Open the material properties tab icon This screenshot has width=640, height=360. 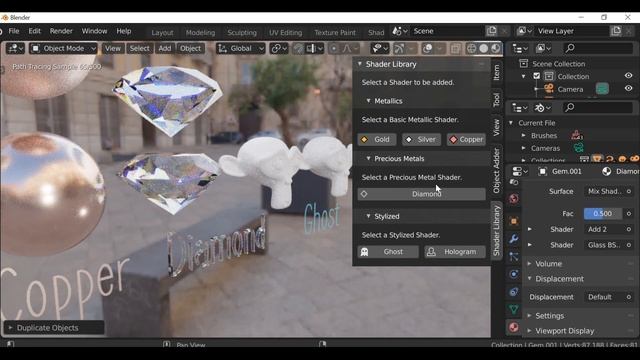[x=514, y=327]
